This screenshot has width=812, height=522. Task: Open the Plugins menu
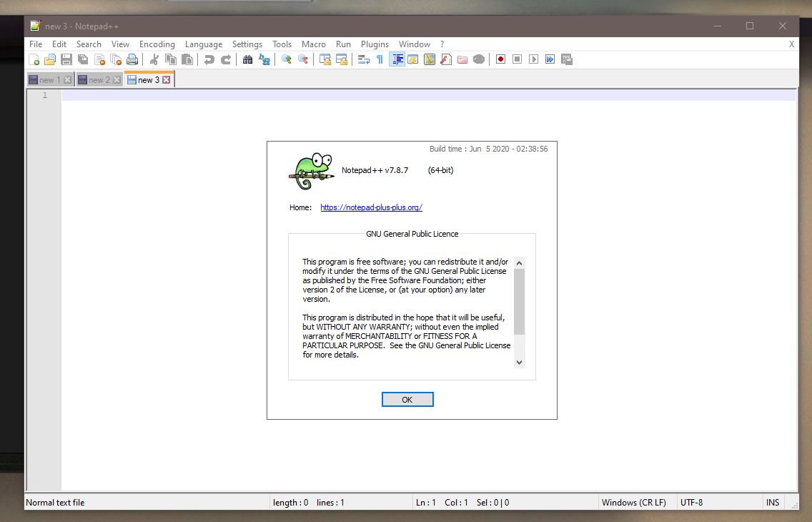click(x=375, y=44)
